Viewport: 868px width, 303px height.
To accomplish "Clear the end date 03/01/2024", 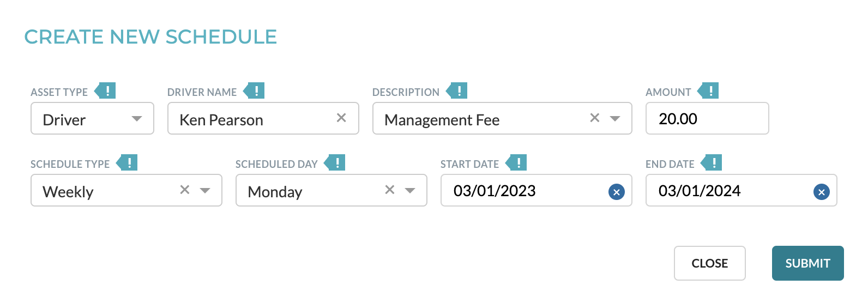I will (821, 192).
